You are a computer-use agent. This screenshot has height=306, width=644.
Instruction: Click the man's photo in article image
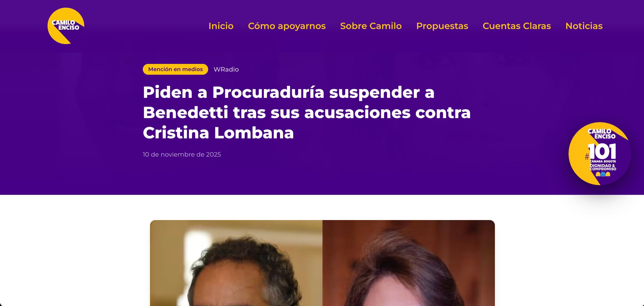click(236, 263)
